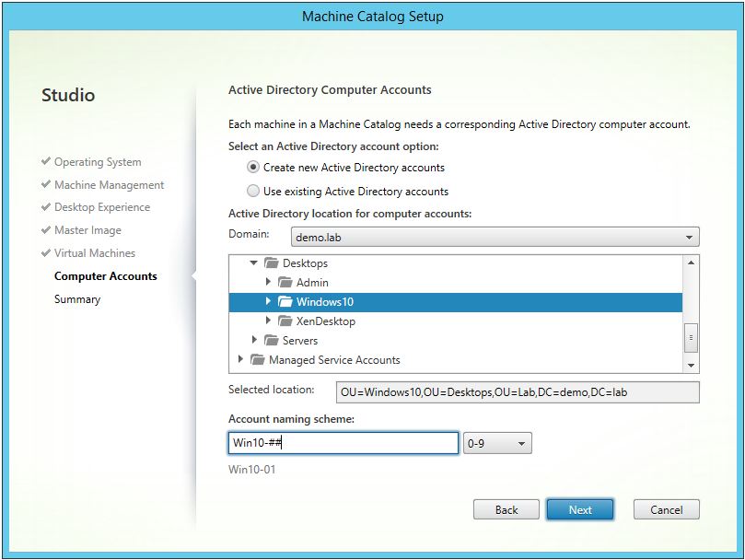
Task: Click the Windows10 folder icon
Action: click(x=285, y=302)
